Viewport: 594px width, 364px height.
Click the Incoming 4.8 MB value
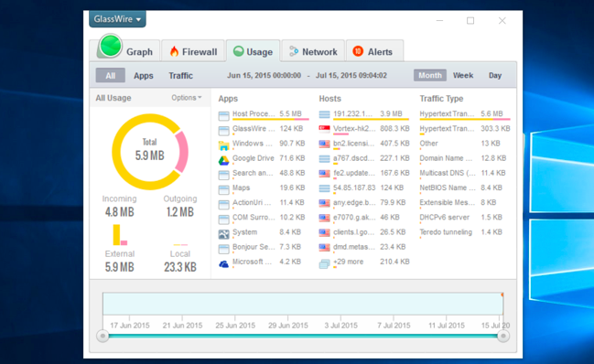coord(119,212)
